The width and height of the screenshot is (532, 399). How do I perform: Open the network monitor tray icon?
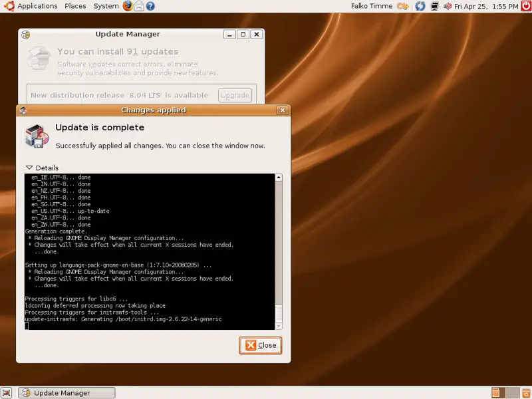click(435, 6)
